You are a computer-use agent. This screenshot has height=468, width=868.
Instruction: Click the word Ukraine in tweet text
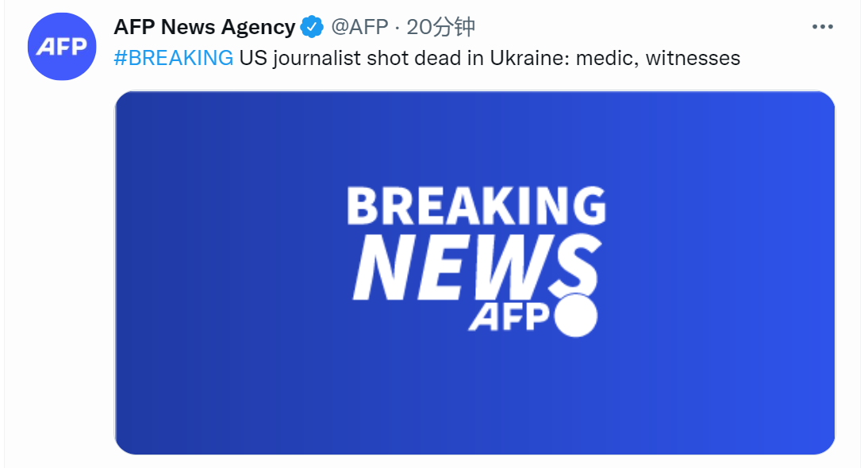530,58
